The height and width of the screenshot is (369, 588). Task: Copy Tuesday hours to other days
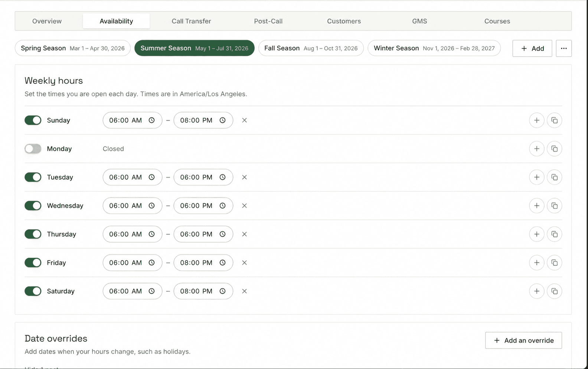pyautogui.click(x=554, y=177)
